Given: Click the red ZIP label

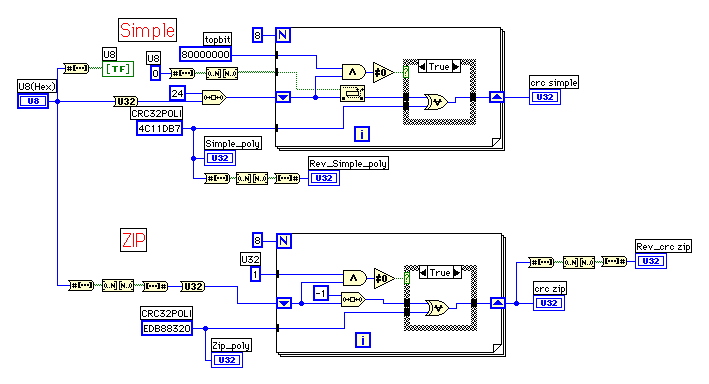Looking at the screenshot, I should [x=134, y=240].
